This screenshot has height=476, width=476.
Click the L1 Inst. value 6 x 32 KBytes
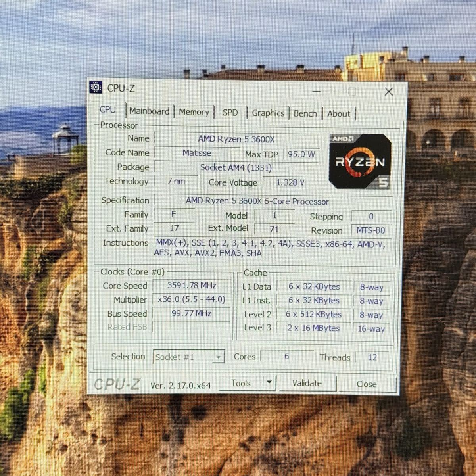314,301
